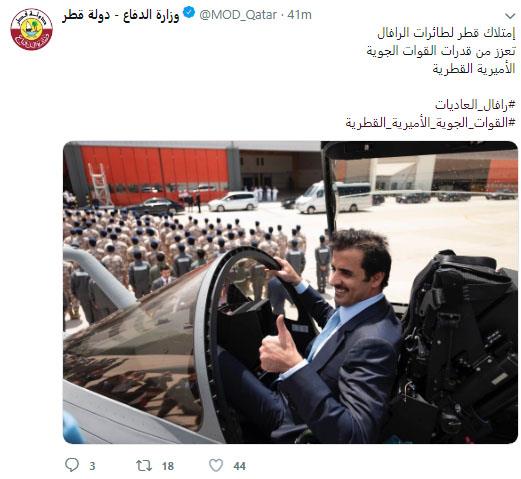
Task: Click the red hangar in the tweet photo
Action: tap(153, 173)
